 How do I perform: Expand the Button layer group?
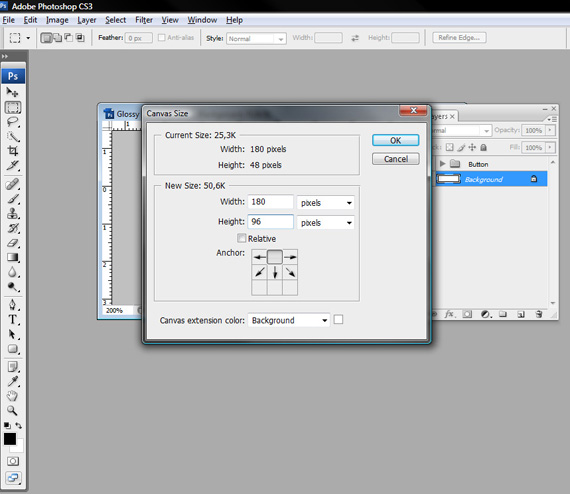(x=442, y=164)
